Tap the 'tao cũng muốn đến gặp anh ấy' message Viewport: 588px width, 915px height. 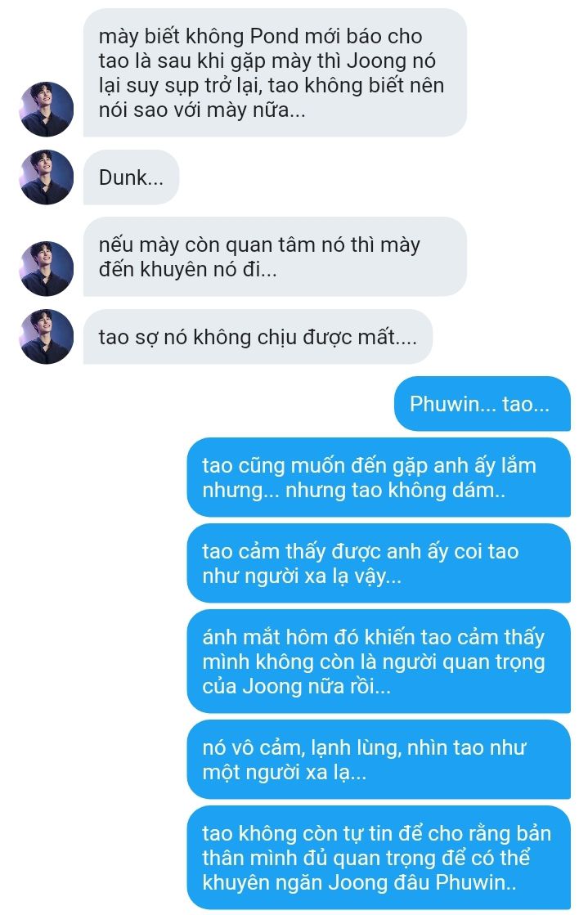click(x=379, y=478)
